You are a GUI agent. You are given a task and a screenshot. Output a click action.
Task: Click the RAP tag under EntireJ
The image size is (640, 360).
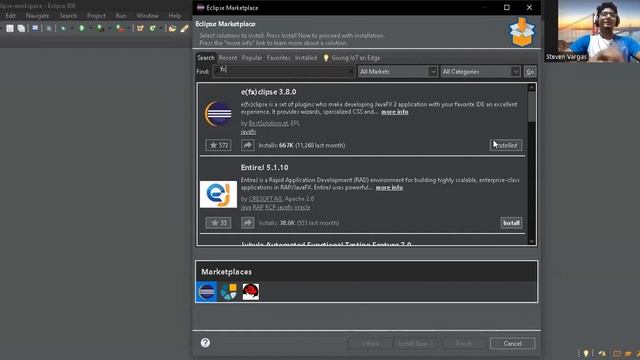coord(258,207)
